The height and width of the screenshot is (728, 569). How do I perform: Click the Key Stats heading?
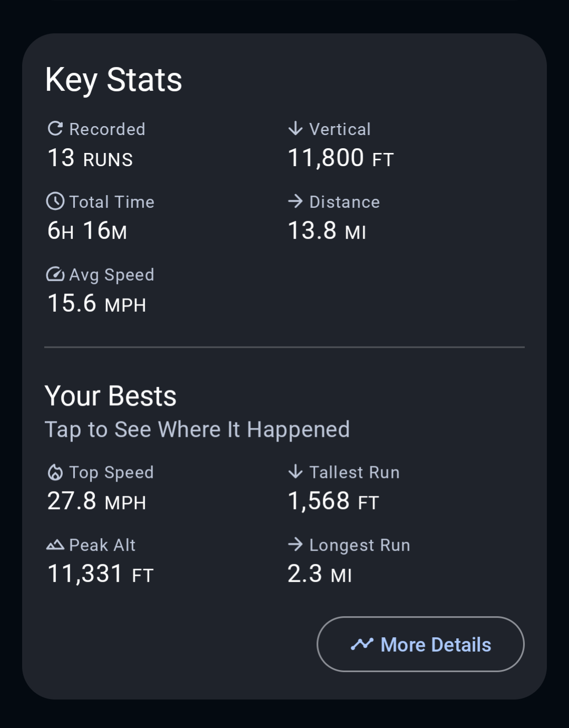coord(114,80)
